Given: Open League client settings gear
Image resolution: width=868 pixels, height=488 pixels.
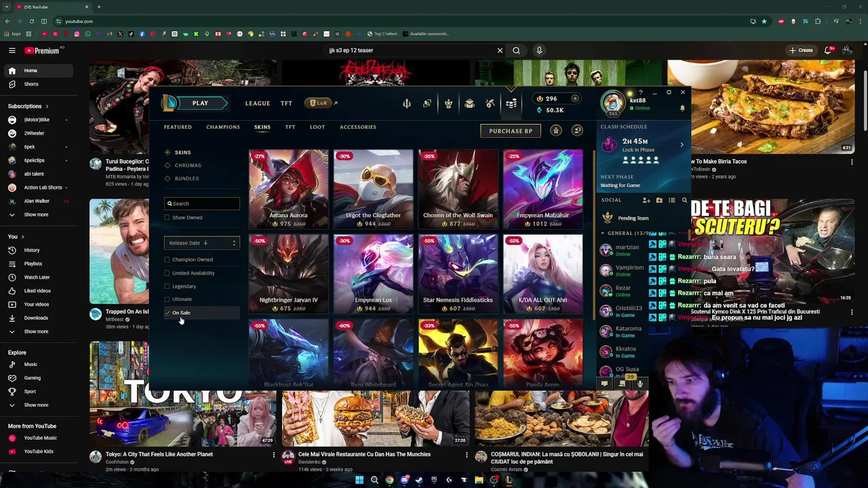Looking at the screenshot, I should pos(669,92).
